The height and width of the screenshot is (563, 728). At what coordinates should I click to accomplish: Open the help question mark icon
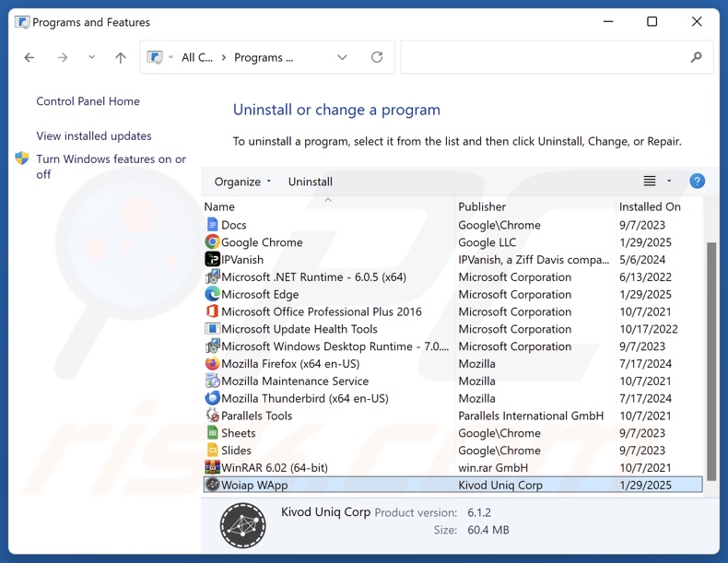click(697, 181)
